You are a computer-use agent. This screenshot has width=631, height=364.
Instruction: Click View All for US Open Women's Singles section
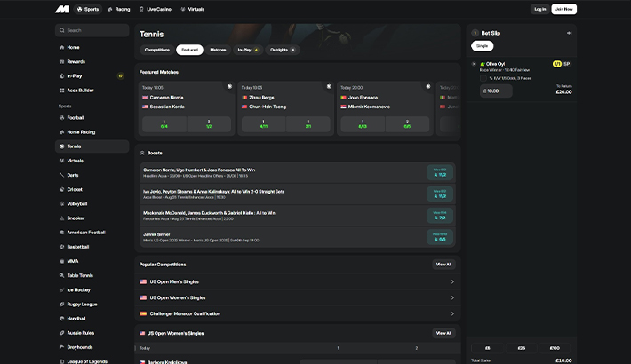click(x=443, y=334)
